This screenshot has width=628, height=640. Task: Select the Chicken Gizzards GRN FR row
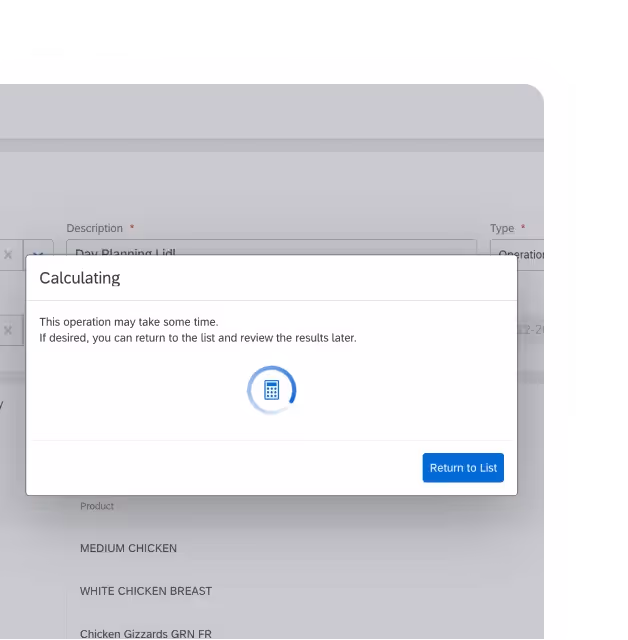146,634
